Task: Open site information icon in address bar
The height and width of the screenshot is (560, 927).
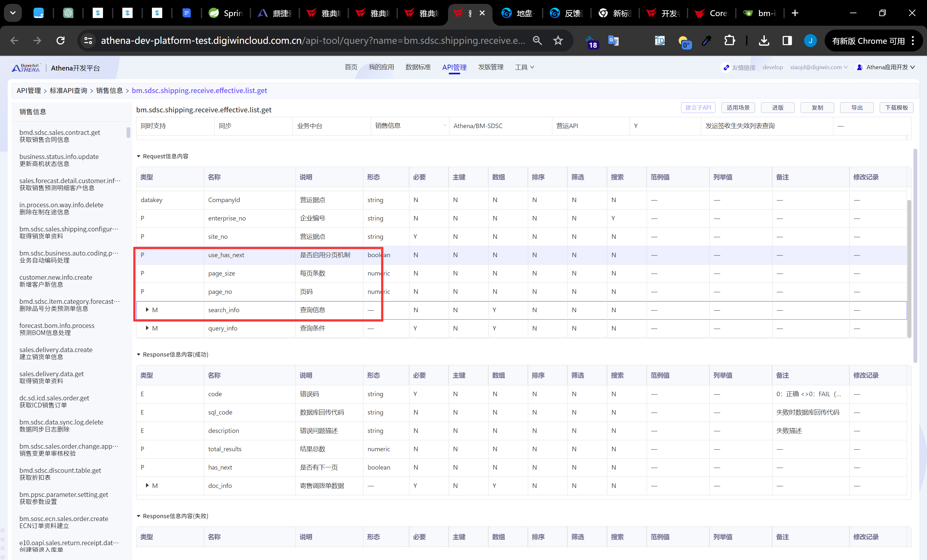Action: [x=88, y=41]
